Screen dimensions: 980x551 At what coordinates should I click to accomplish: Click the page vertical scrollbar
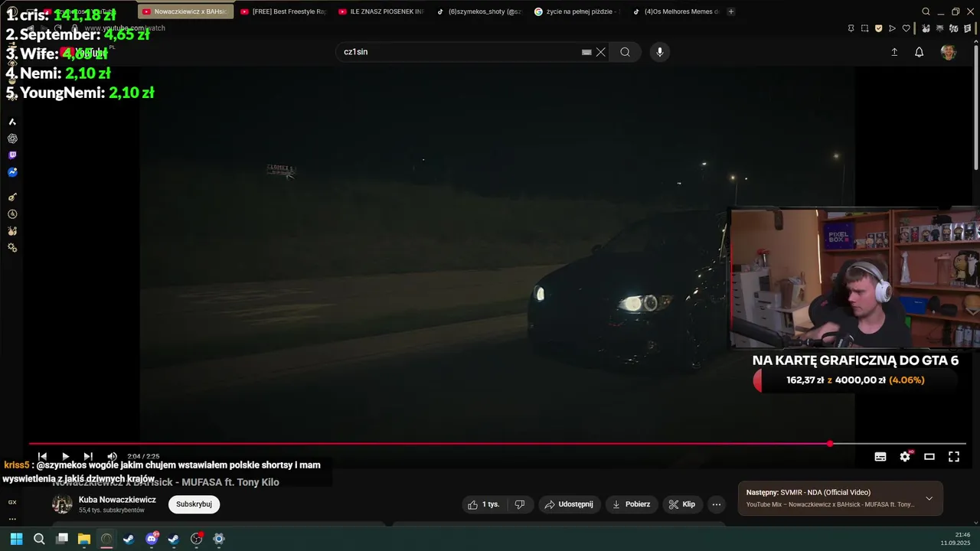click(x=976, y=107)
